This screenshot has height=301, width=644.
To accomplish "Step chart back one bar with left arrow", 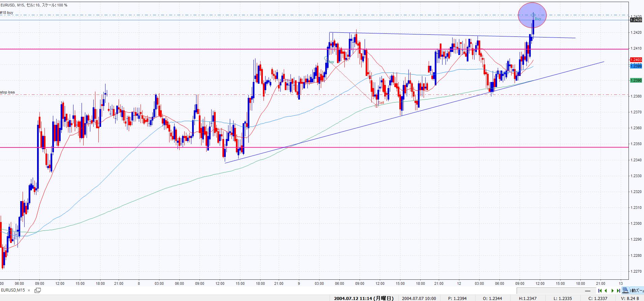I will pos(606,291).
